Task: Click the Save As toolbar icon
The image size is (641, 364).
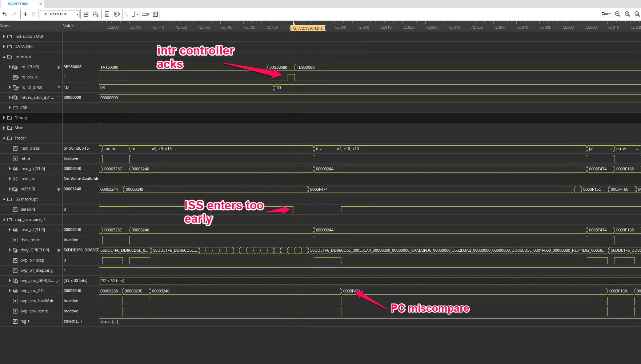Action: click(x=95, y=14)
